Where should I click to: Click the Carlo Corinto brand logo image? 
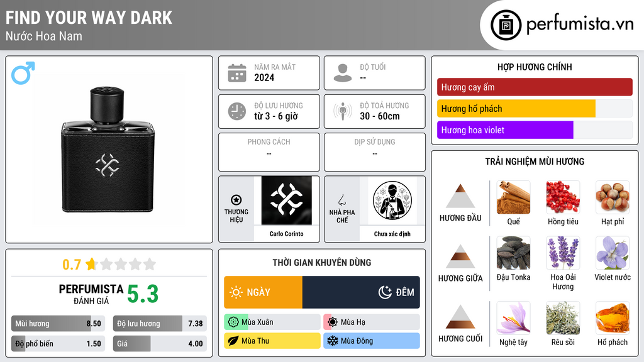[287, 200]
